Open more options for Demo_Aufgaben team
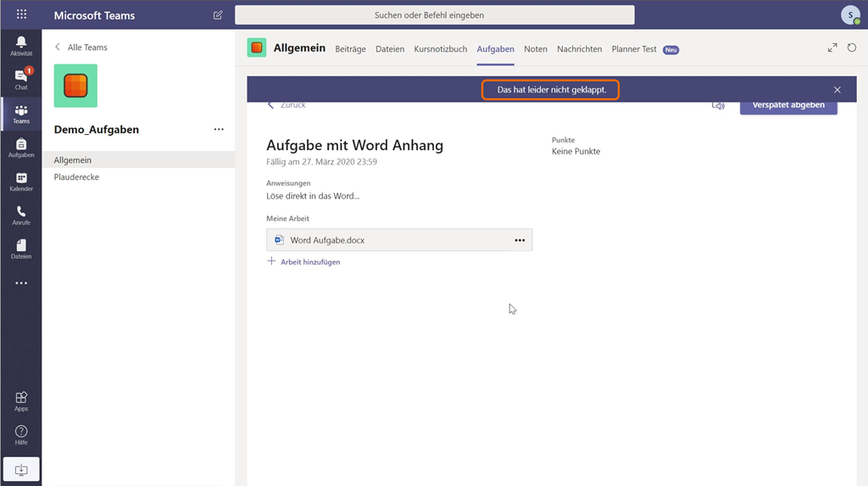Screen dimensions: 868x486 pyautogui.click(x=219, y=130)
